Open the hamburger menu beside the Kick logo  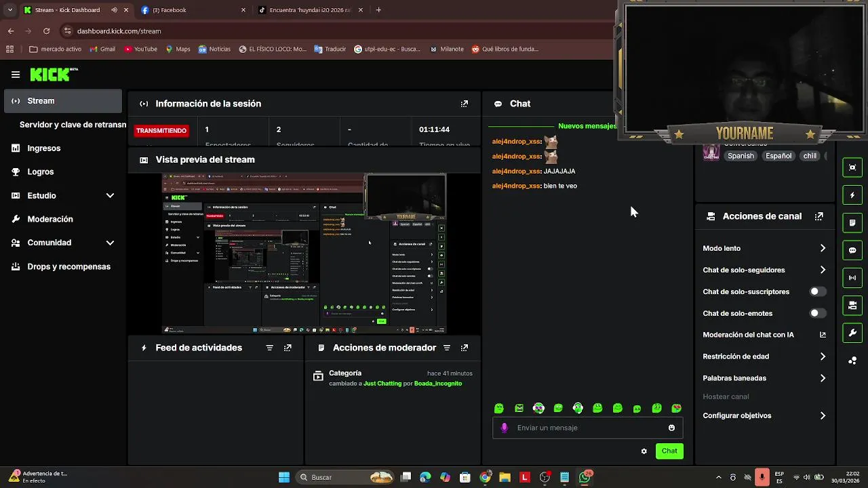[x=16, y=75]
